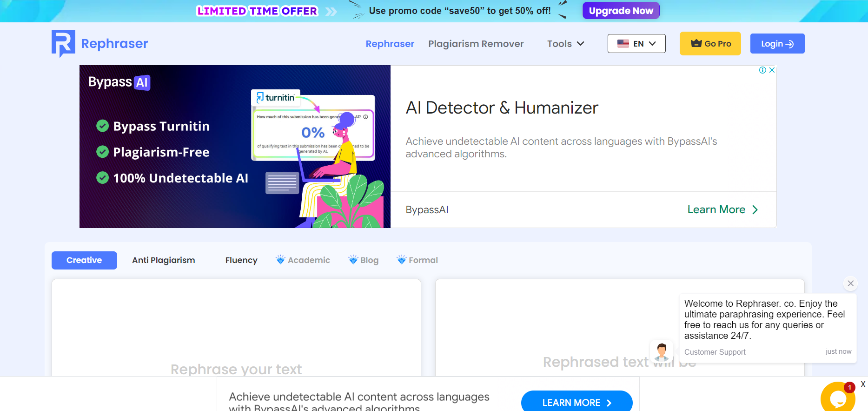Click the Upgrade Now promo button

pos(621,11)
